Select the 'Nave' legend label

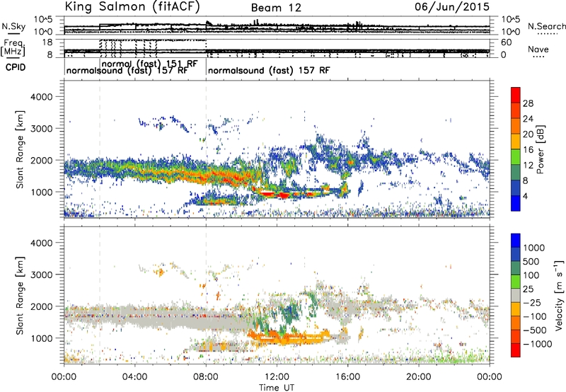(x=538, y=50)
